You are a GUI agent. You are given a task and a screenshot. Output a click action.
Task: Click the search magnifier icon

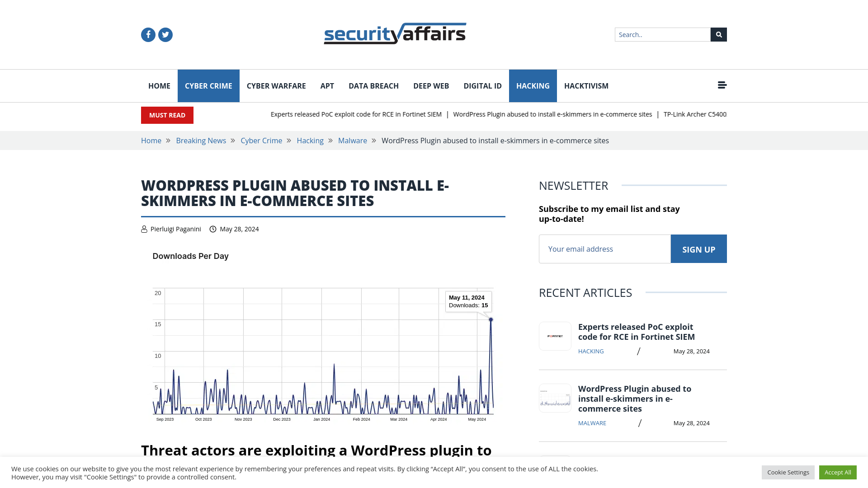point(719,34)
